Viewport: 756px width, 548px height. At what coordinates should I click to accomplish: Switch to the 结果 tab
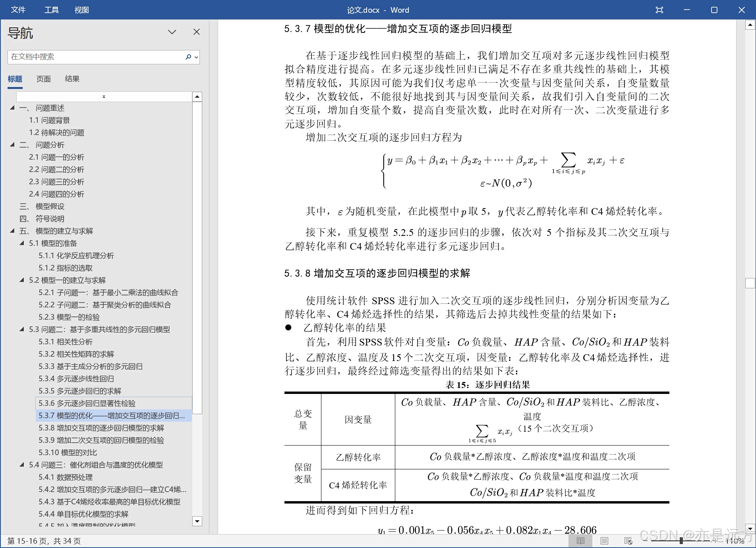click(x=72, y=79)
